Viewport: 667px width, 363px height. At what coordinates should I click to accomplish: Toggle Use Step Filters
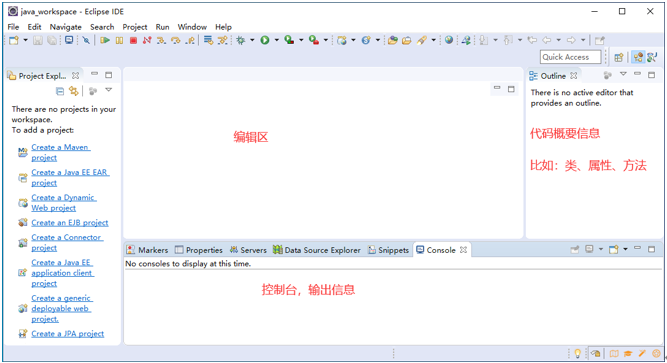222,40
